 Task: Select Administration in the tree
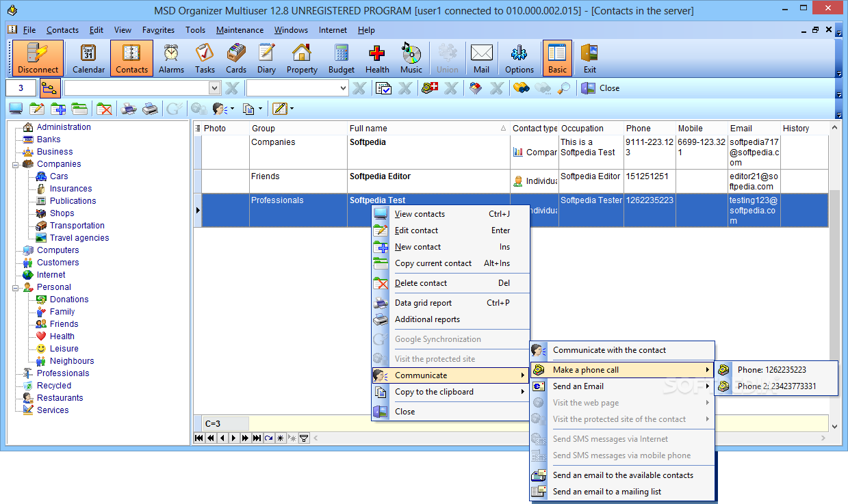pyautogui.click(x=64, y=127)
